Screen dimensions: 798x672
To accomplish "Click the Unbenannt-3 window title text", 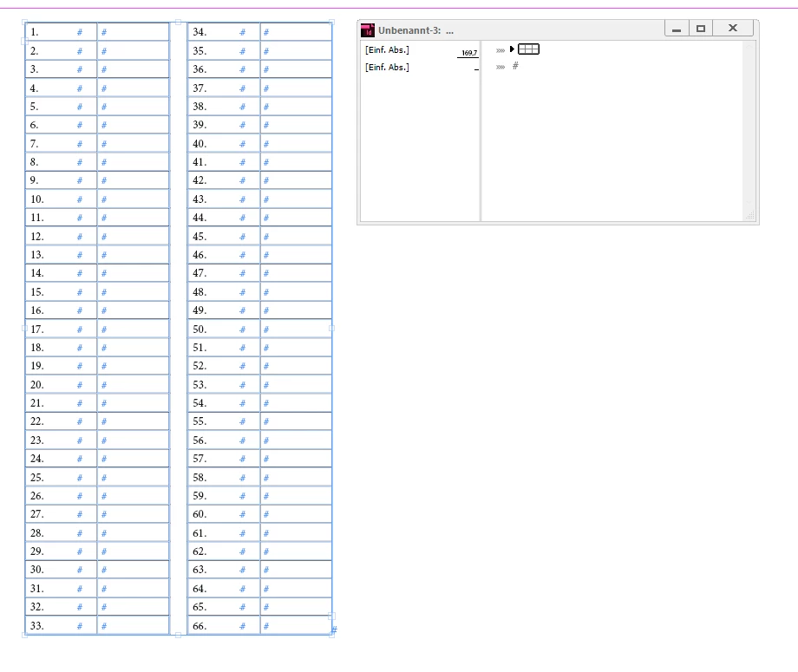I will (x=415, y=30).
